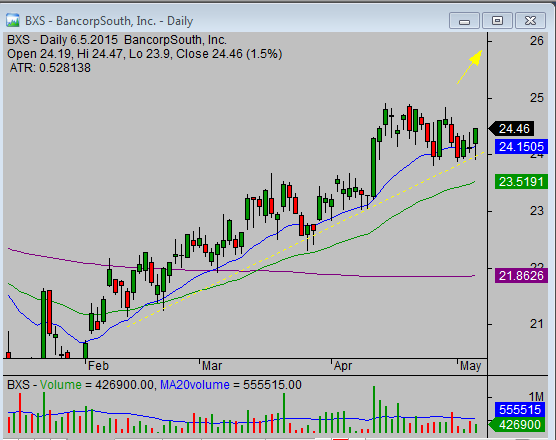Click the May marker on time axis
The image size is (556, 440).
click(x=470, y=366)
